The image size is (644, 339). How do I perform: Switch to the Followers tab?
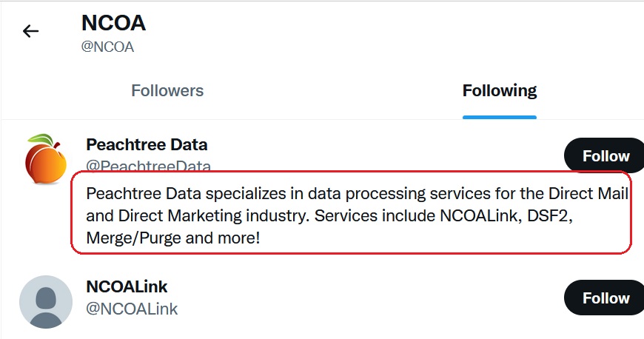[167, 90]
